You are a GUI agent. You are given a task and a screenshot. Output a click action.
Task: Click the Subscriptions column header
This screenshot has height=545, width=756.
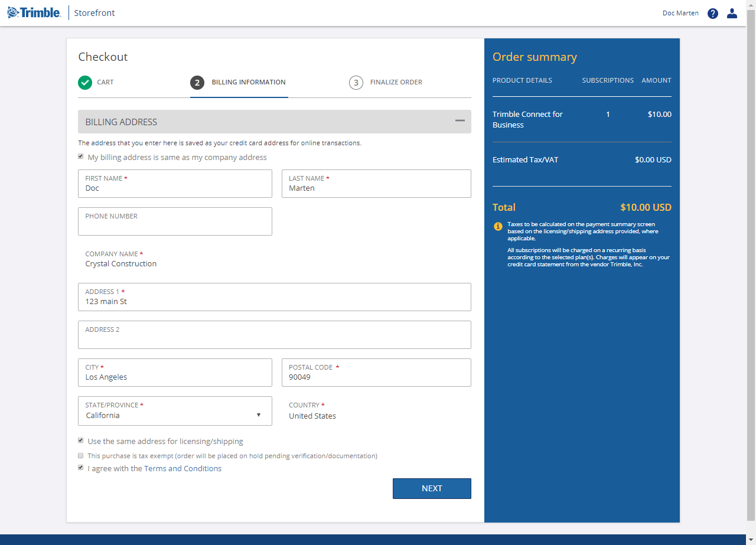[x=608, y=80]
